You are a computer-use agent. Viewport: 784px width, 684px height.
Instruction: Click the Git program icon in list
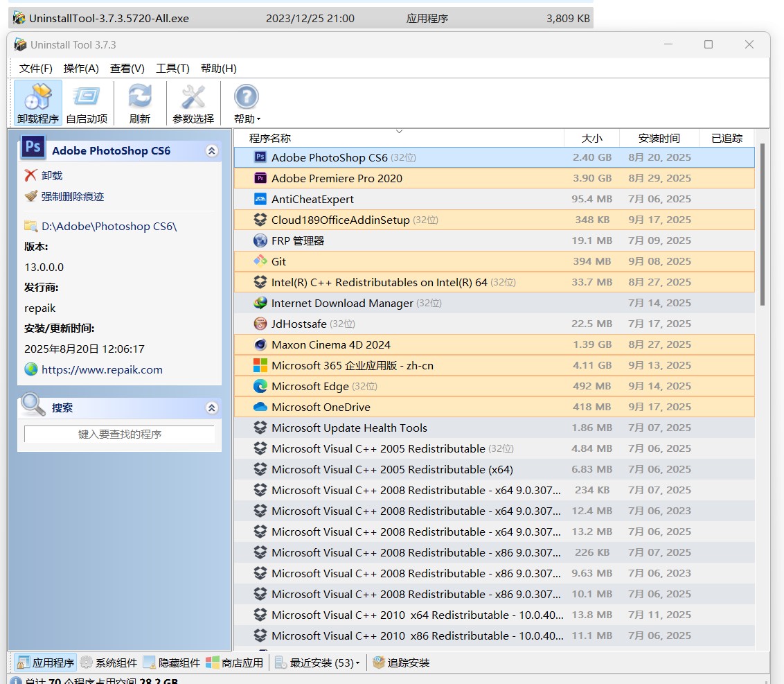(x=260, y=261)
